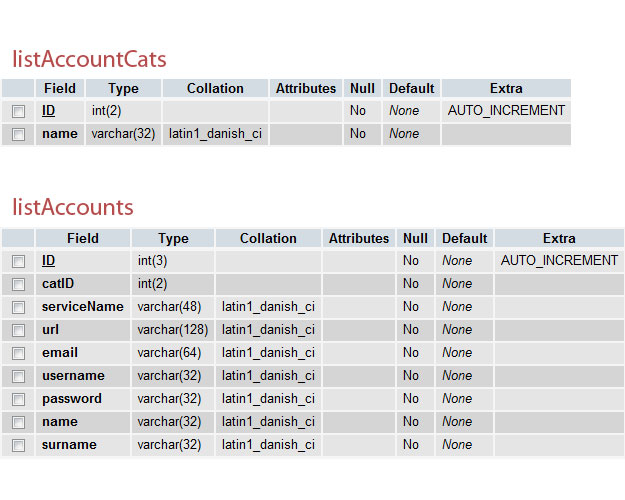Click AUTO_INCREMENT cell in listAccounts table
Screen dimensions: 625x500
(x=559, y=260)
